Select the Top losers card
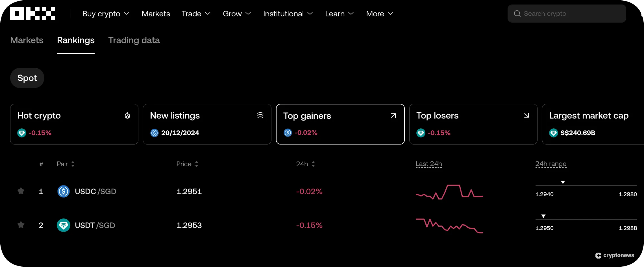644x267 pixels. coord(473,124)
